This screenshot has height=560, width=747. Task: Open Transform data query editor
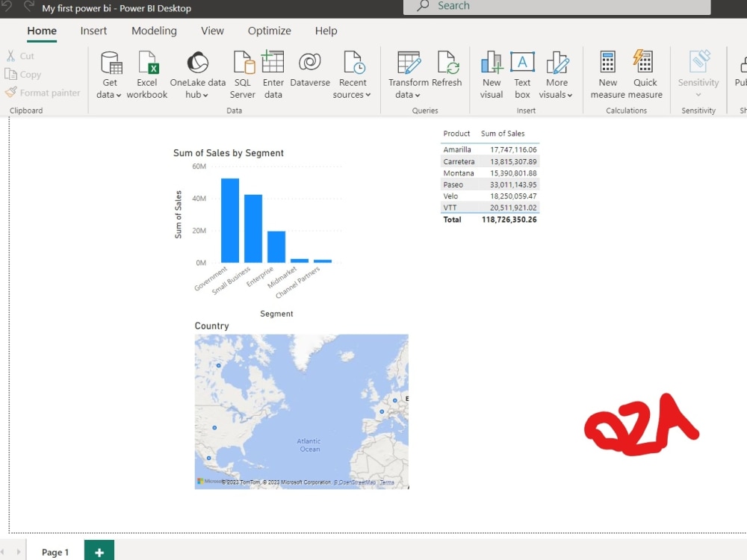(x=409, y=75)
